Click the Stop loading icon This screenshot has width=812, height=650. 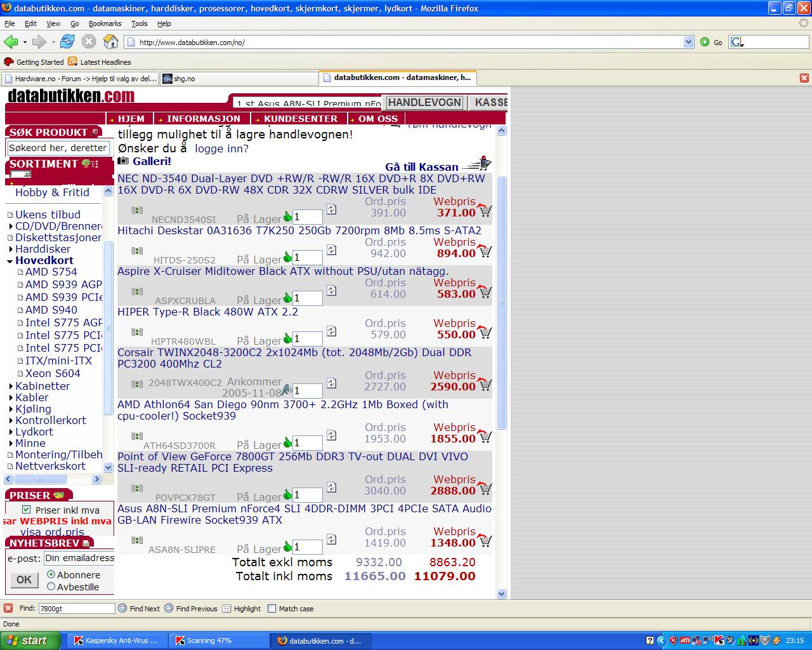pyautogui.click(x=89, y=42)
